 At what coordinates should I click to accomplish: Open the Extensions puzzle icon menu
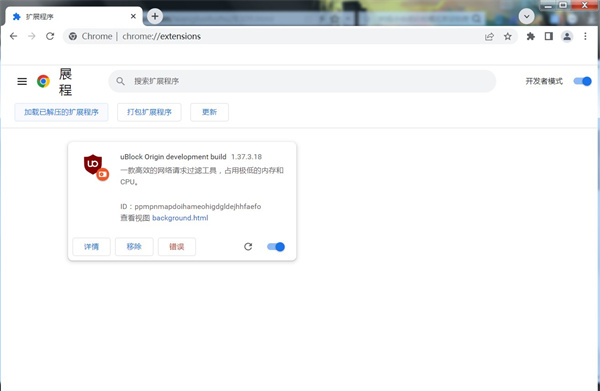[x=530, y=36]
